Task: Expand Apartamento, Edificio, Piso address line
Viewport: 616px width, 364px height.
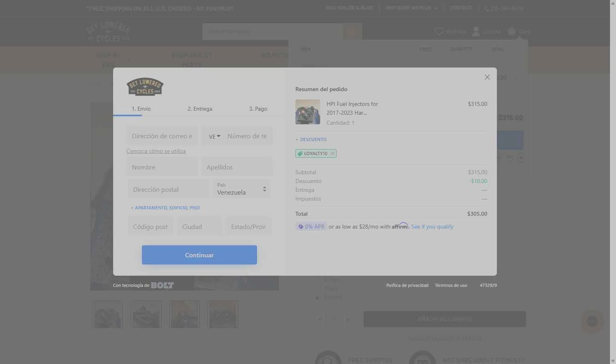Action: tap(165, 208)
